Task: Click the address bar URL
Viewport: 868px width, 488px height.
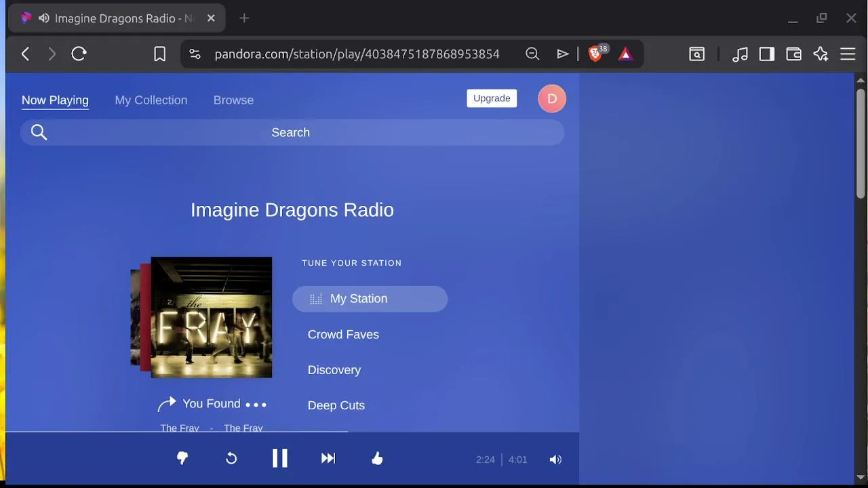Action: coord(357,54)
